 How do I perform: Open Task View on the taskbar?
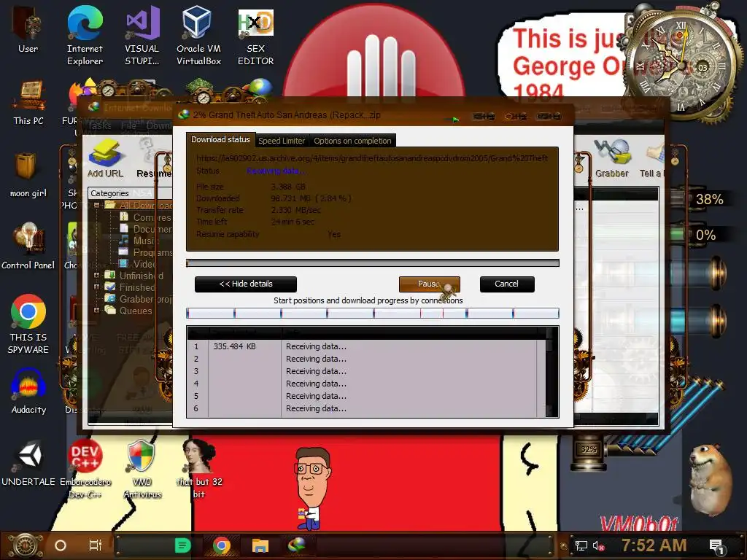click(x=96, y=545)
